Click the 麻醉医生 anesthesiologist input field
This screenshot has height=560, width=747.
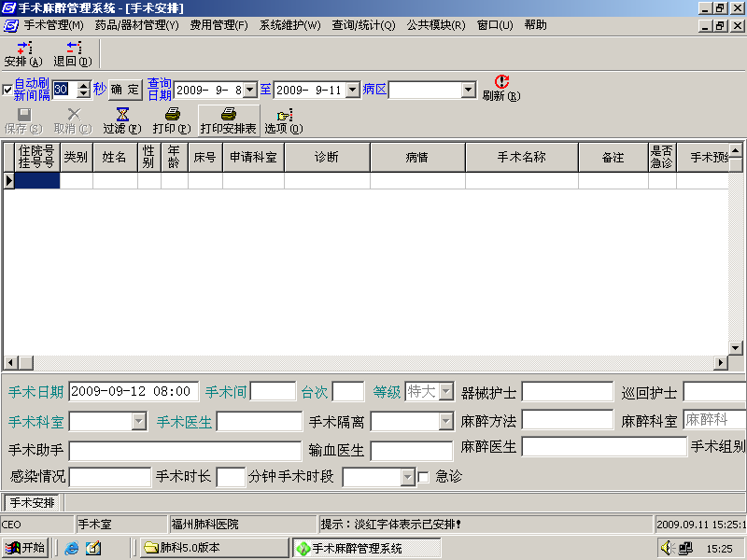click(604, 447)
